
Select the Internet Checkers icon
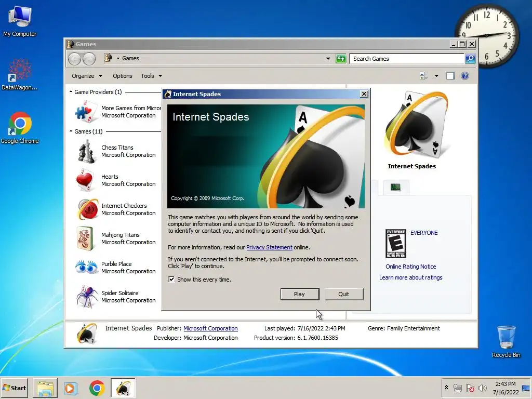click(87, 209)
